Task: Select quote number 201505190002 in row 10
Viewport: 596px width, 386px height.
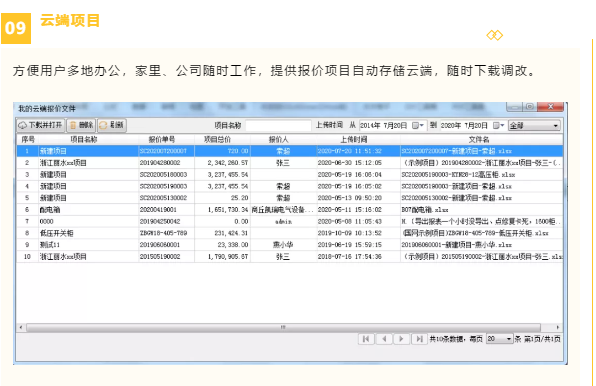Action: click(160, 257)
